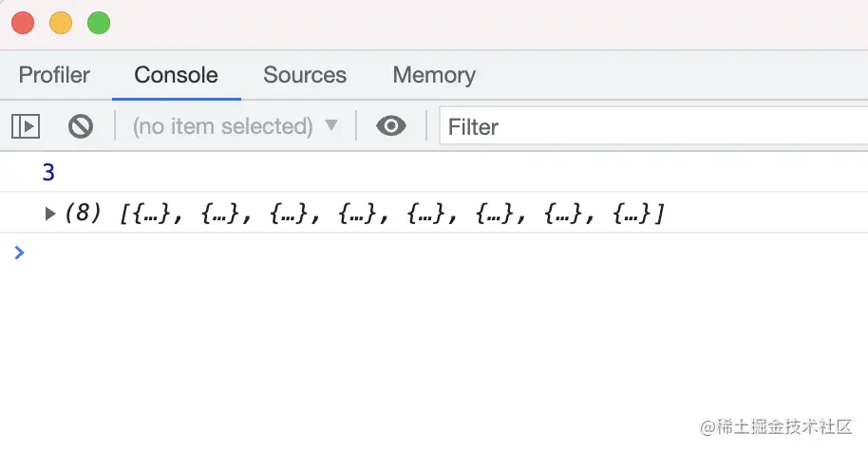Clear the console with the ban icon
This screenshot has height=452, width=868.
click(x=81, y=126)
